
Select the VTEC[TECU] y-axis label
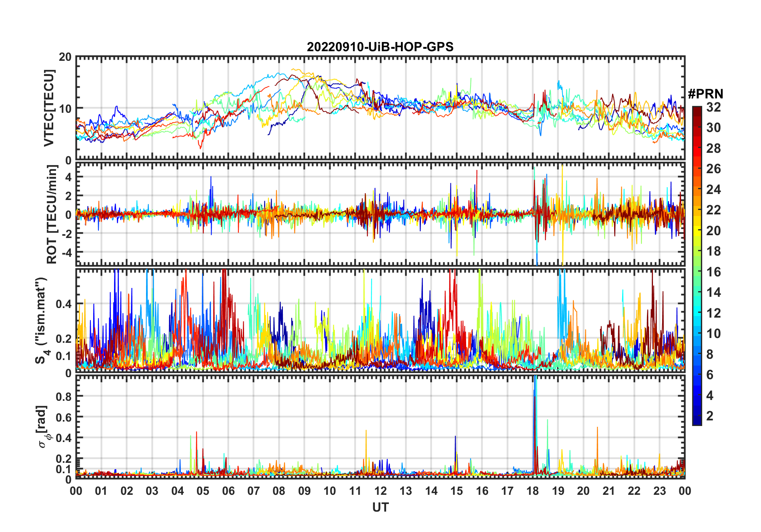[x=49, y=108]
